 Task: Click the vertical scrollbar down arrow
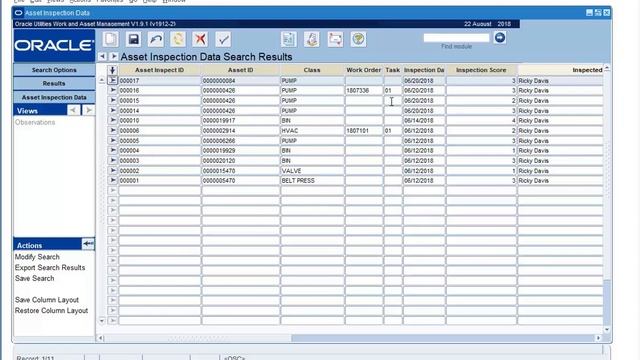[607, 329]
